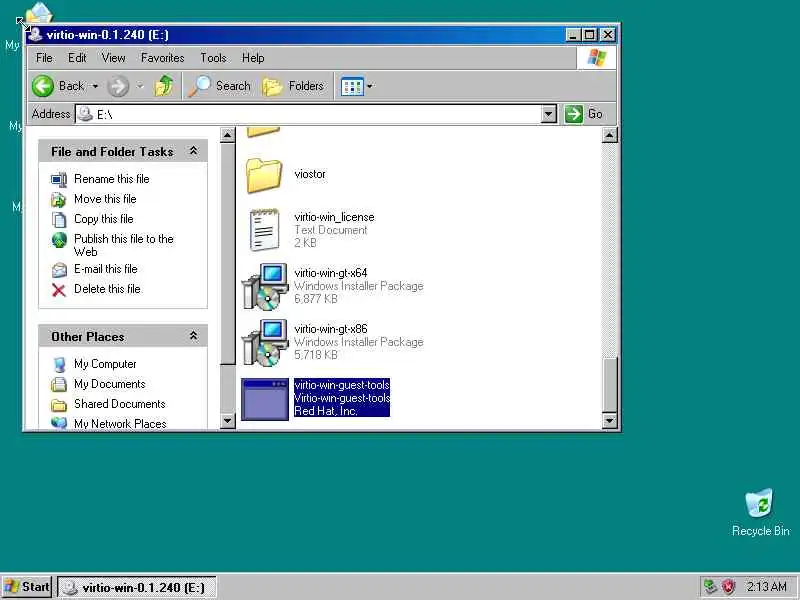
Task: Click the virtio-win_license file name
Action: (334, 217)
